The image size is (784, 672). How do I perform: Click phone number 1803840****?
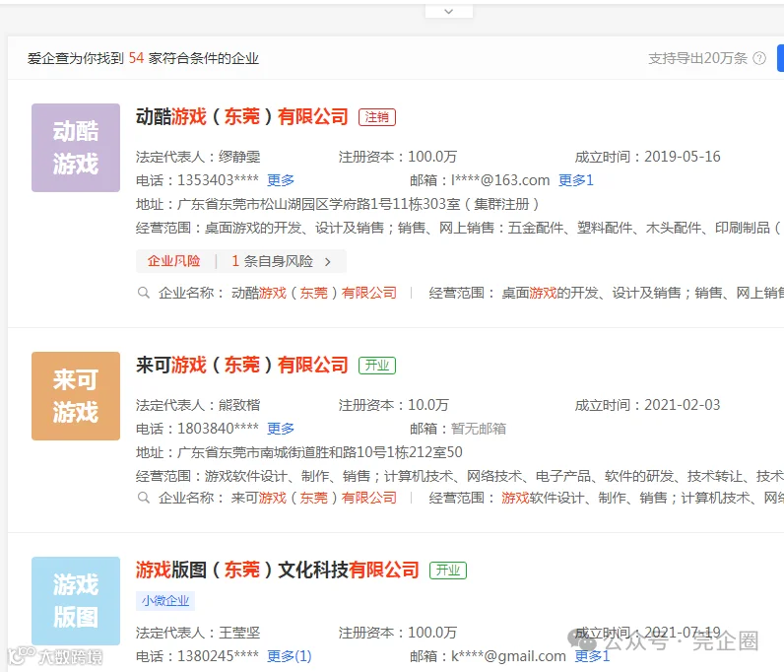(218, 429)
